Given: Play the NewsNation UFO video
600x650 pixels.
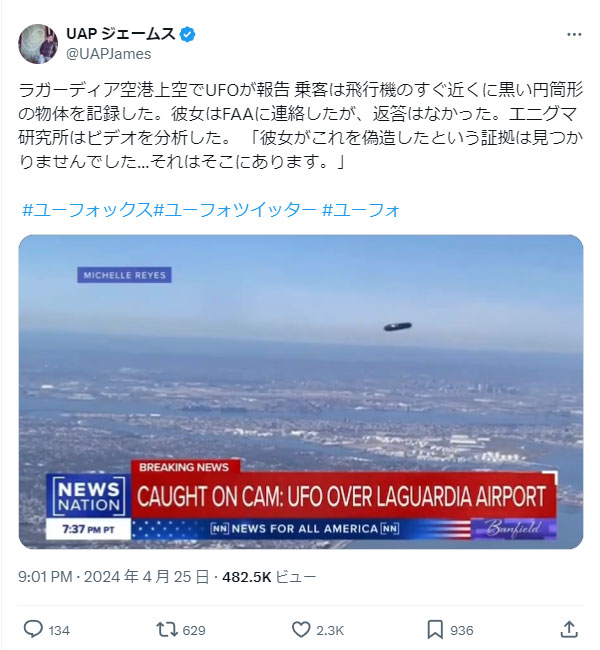Looking at the screenshot, I should point(301,392).
